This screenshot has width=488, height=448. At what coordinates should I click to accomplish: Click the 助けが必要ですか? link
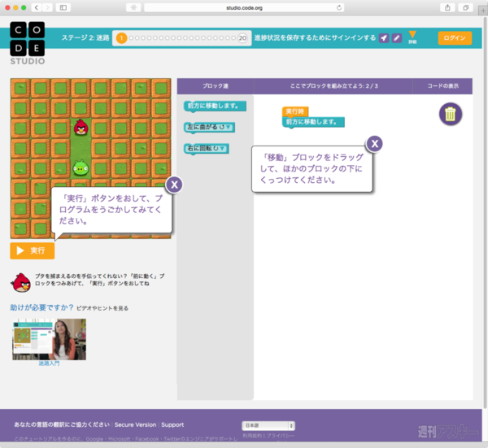click(x=41, y=307)
